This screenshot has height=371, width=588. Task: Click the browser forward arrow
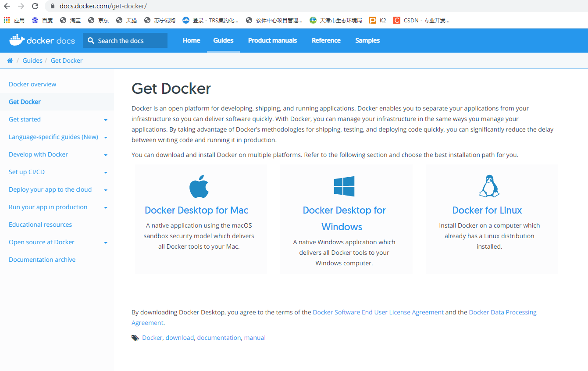(x=21, y=6)
